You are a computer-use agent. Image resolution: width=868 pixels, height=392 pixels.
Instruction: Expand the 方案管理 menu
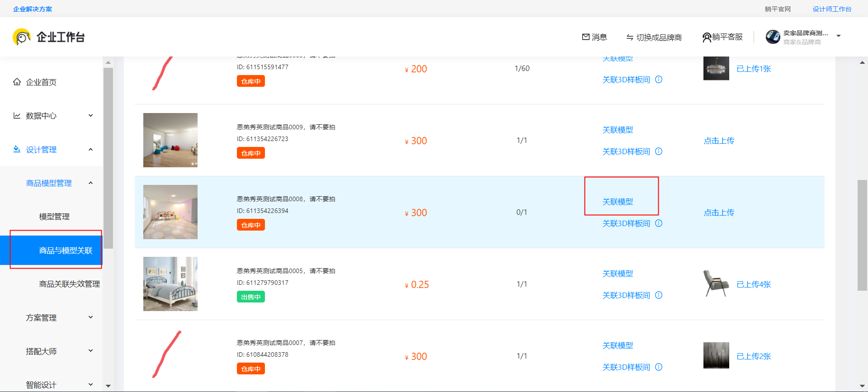point(90,317)
